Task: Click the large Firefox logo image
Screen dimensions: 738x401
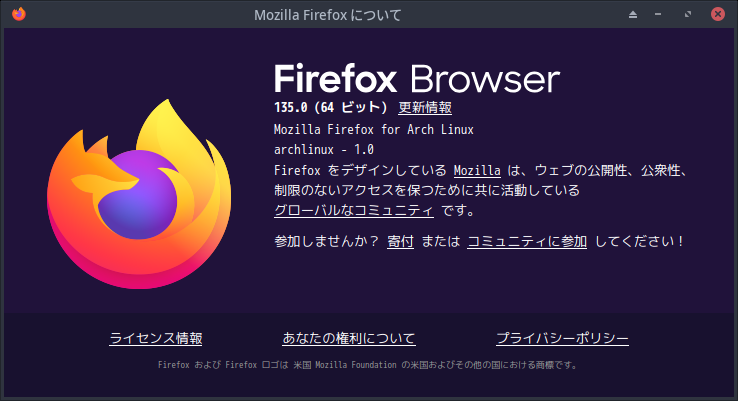Action: pyautogui.click(x=139, y=193)
